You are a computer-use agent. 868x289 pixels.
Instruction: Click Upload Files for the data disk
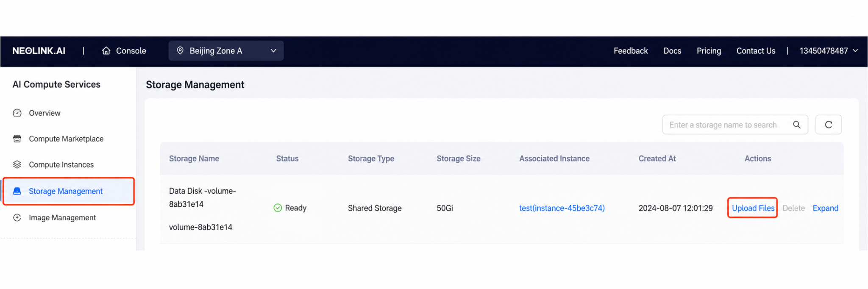[x=753, y=208]
